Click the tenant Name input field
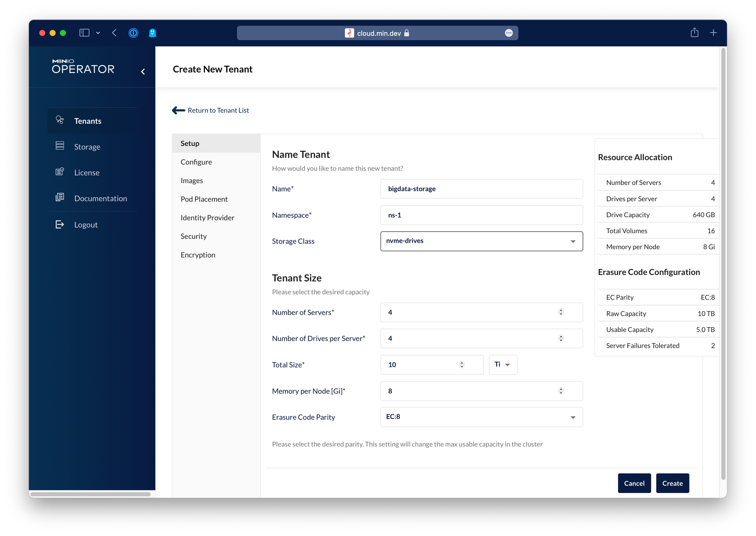The image size is (756, 536). [x=481, y=189]
